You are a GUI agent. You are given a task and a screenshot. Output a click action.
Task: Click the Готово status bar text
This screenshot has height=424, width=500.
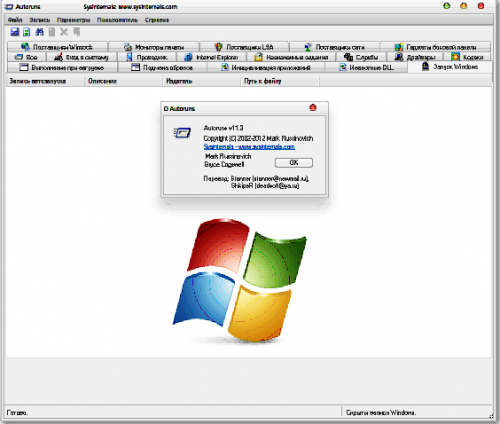click(17, 413)
